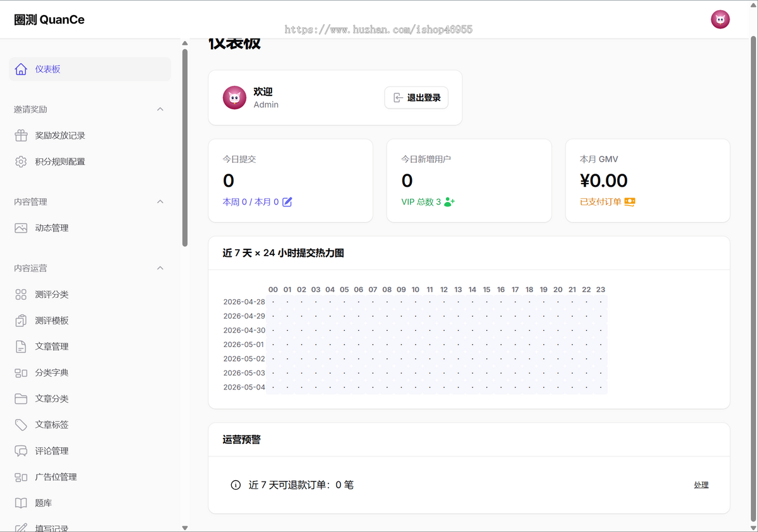The width and height of the screenshot is (758, 532).
Task: Click 分类字典 in sidebar
Action: pyautogui.click(x=90, y=373)
